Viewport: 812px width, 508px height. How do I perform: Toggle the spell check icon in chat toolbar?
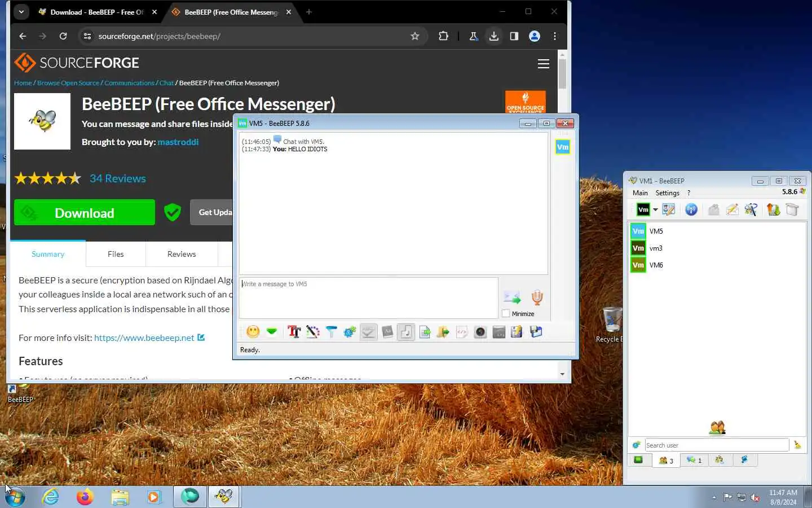368,332
